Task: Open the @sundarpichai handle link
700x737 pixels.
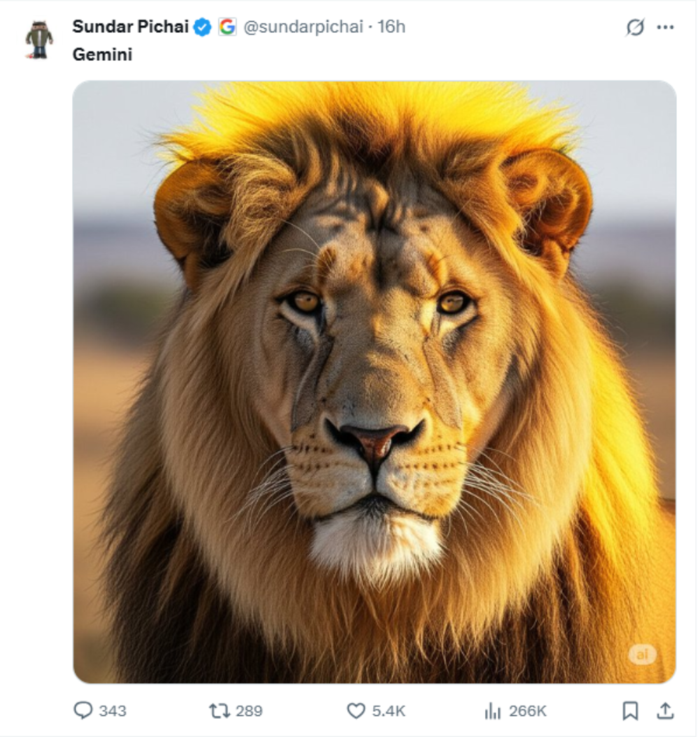Action: [303, 27]
